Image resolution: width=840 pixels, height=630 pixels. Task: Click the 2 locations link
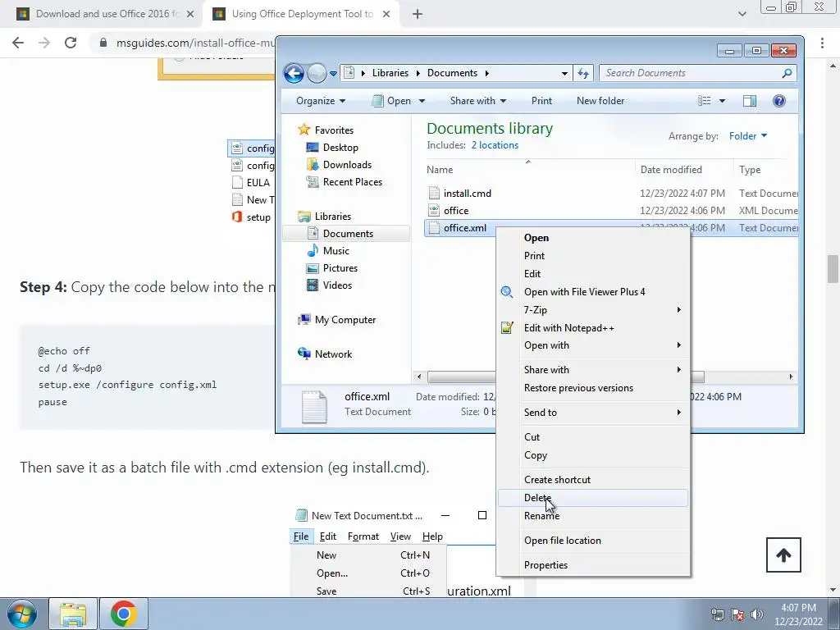click(495, 145)
